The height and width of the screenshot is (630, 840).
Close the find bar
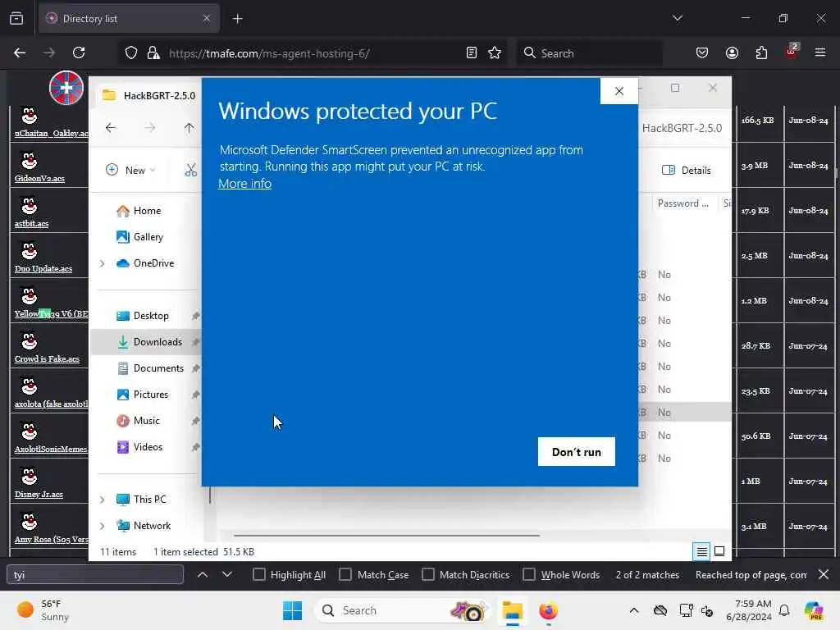pyautogui.click(x=824, y=574)
